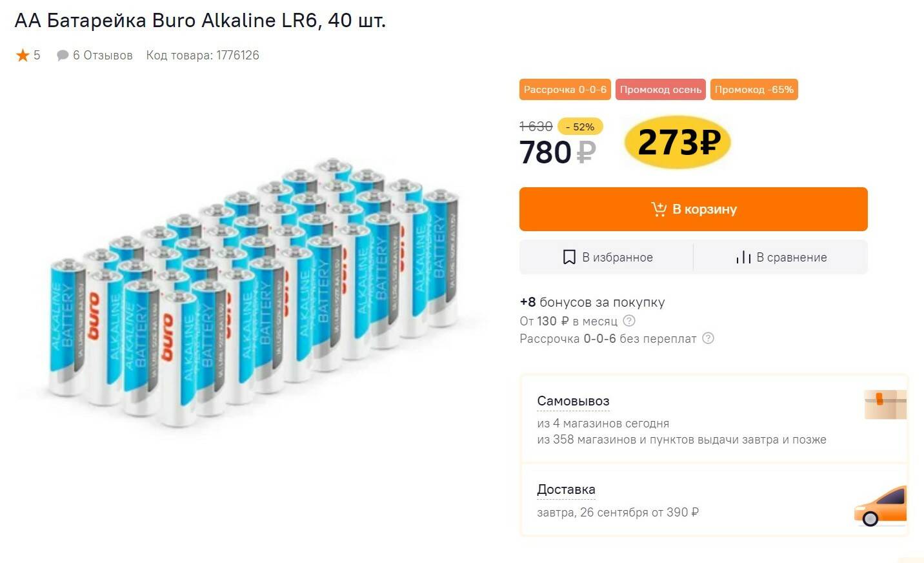Open the 6 Отзывов reviews link

point(102,56)
